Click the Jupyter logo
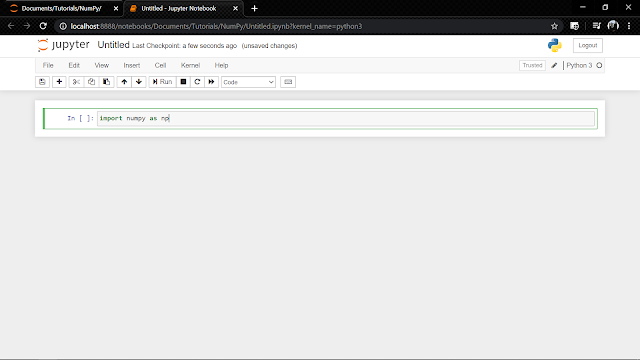 (x=64, y=45)
